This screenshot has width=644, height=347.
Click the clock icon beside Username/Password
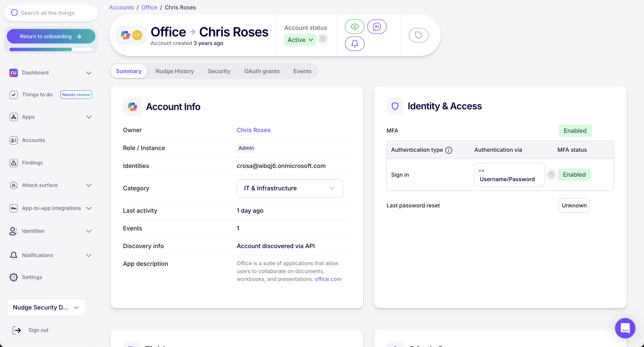pos(551,175)
